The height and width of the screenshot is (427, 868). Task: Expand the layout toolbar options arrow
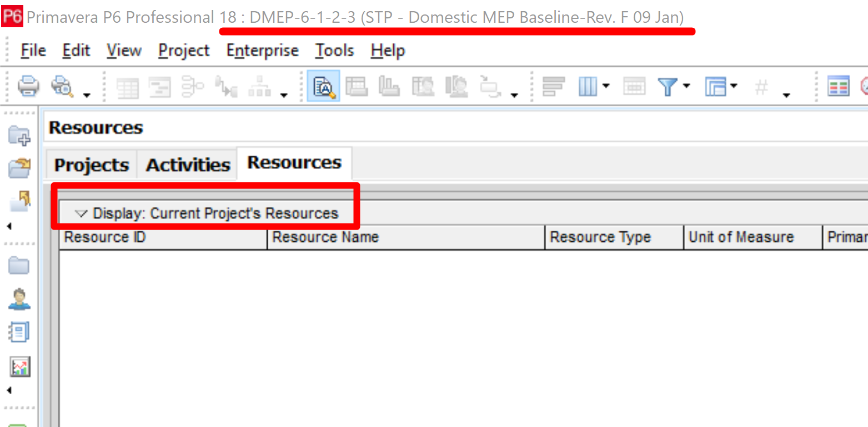(284, 96)
